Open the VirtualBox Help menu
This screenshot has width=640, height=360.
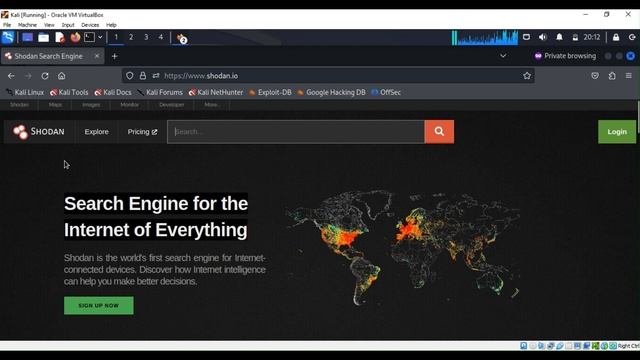(111, 25)
